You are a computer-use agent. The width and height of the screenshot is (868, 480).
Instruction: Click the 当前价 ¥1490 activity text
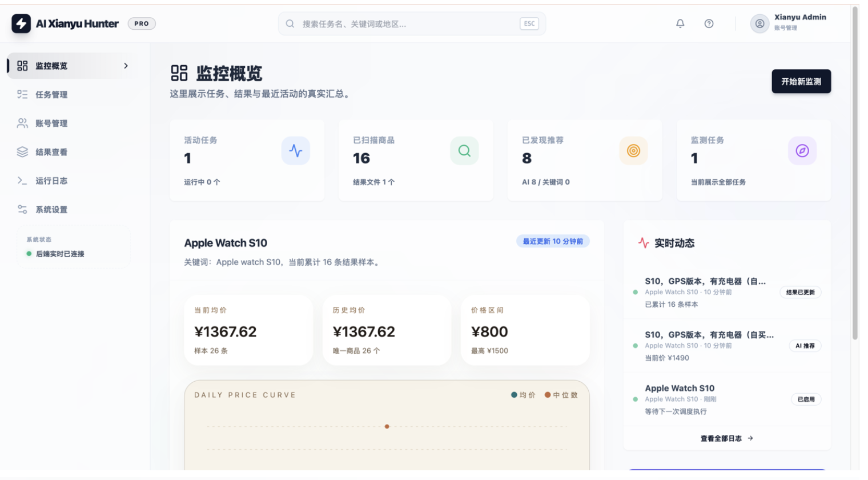tap(667, 358)
